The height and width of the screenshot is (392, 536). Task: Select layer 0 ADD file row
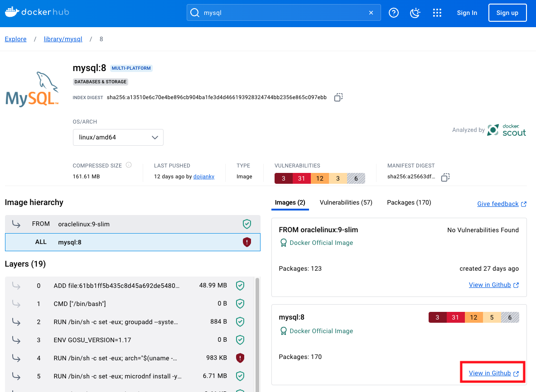[130, 286]
